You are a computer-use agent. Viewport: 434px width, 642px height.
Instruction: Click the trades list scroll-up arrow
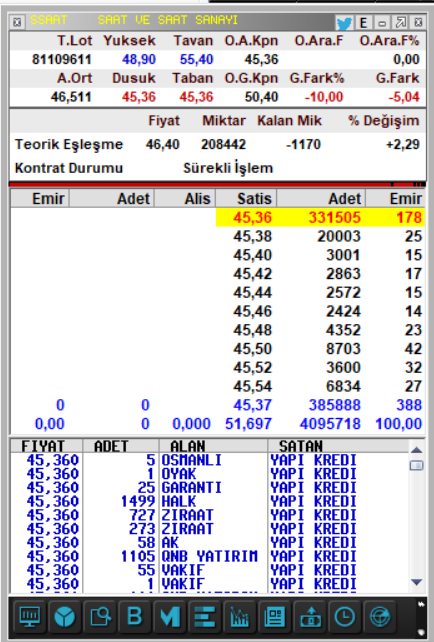[416, 450]
